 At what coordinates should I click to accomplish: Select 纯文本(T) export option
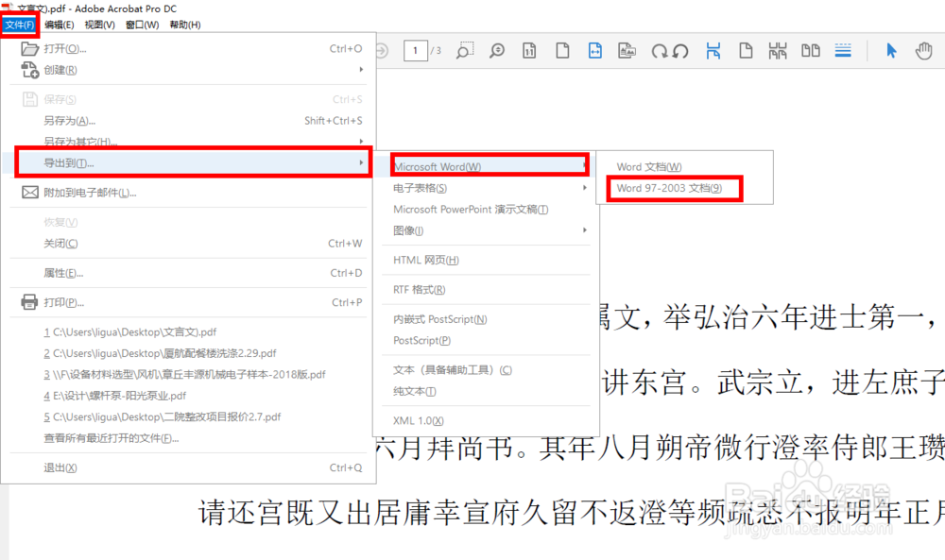tap(487, 391)
